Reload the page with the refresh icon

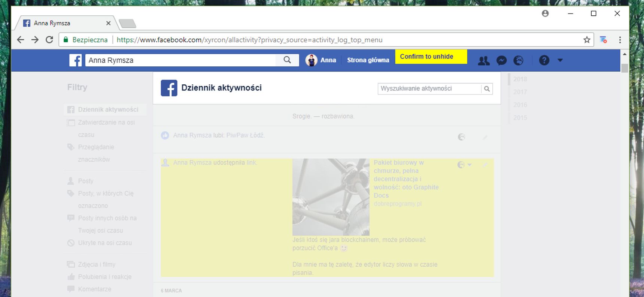[49, 40]
